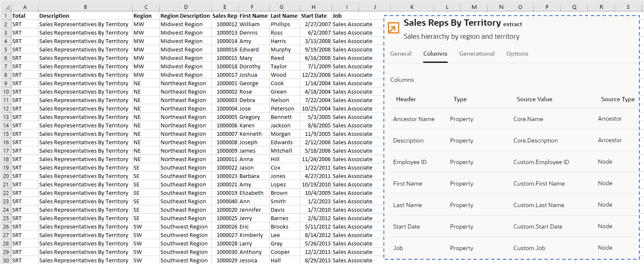Select cell with Elizabeth
644x264 pixels.
(x=254, y=193)
